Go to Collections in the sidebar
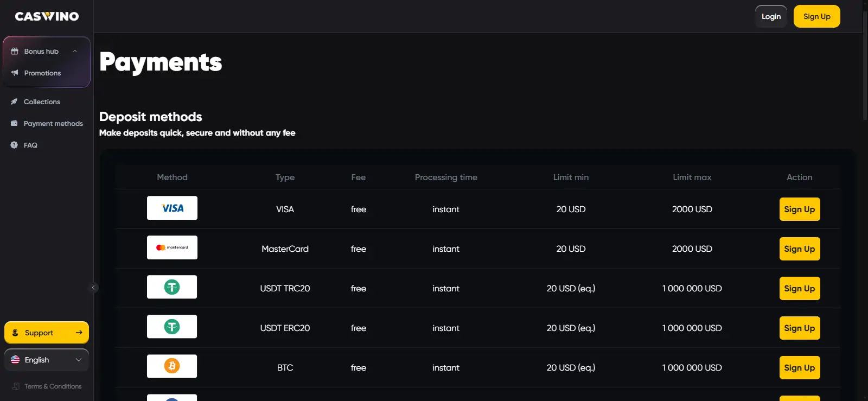The height and width of the screenshot is (401, 868). click(42, 101)
